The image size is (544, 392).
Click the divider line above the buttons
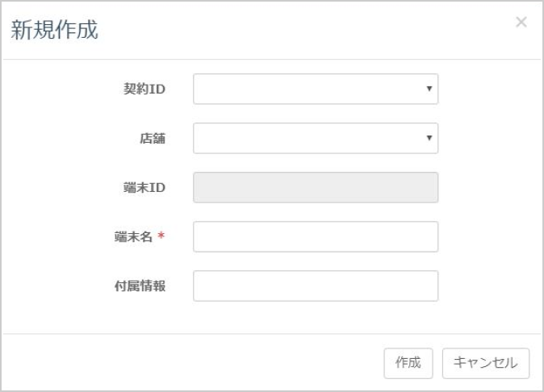pyautogui.click(x=272, y=334)
